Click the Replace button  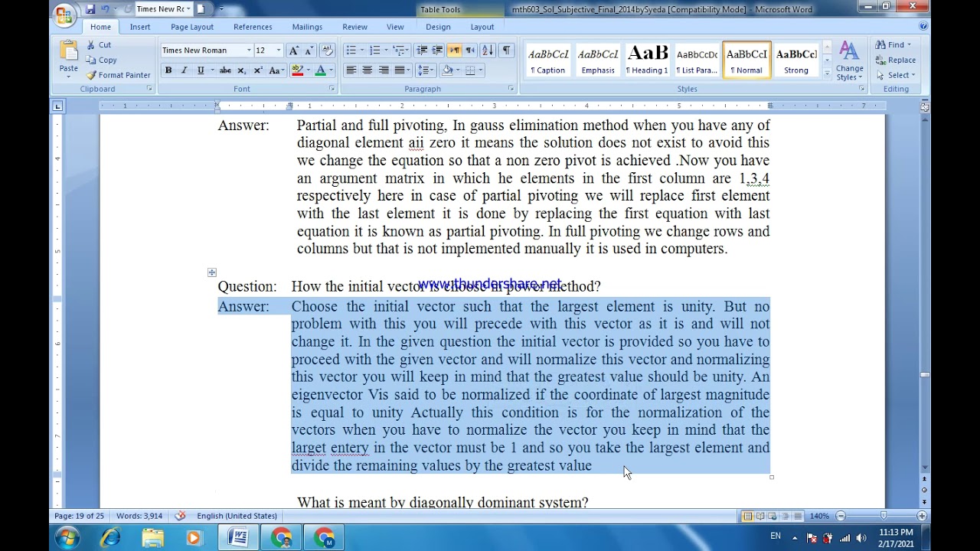point(896,60)
